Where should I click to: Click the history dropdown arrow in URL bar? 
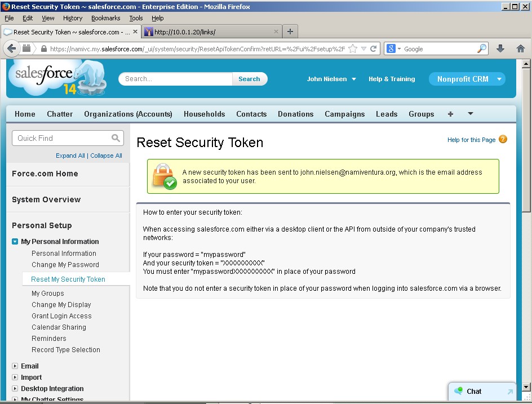point(363,49)
